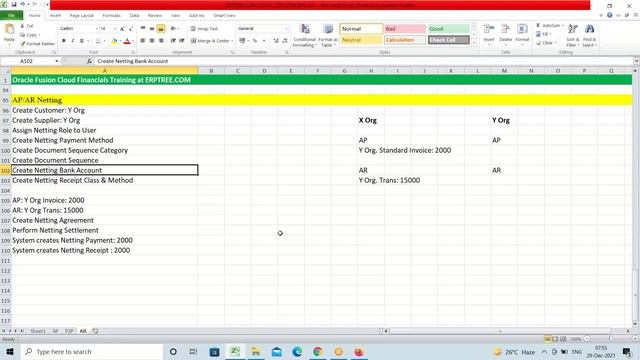This screenshot has height=360, width=640.
Task: Click the Decrease Font Size icon
Action: pyautogui.click(x=131, y=29)
